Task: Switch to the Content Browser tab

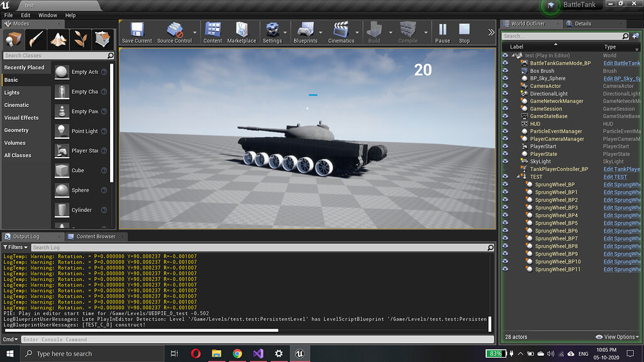Action: [x=96, y=236]
